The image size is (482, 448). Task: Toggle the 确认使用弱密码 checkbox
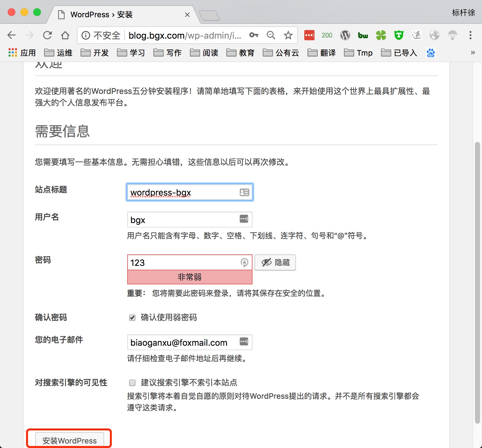132,318
